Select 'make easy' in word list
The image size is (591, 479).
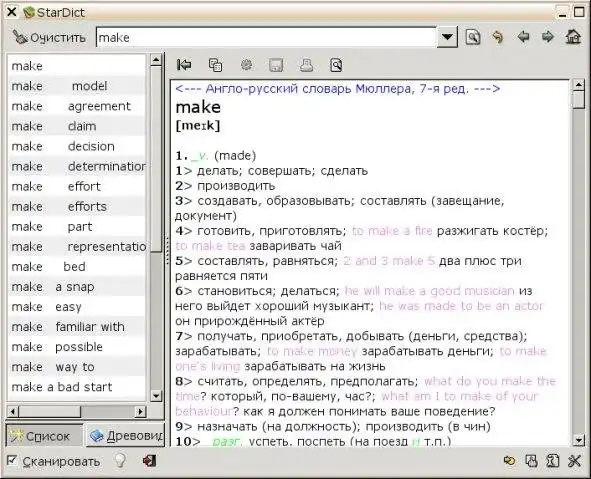(x=77, y=307)
